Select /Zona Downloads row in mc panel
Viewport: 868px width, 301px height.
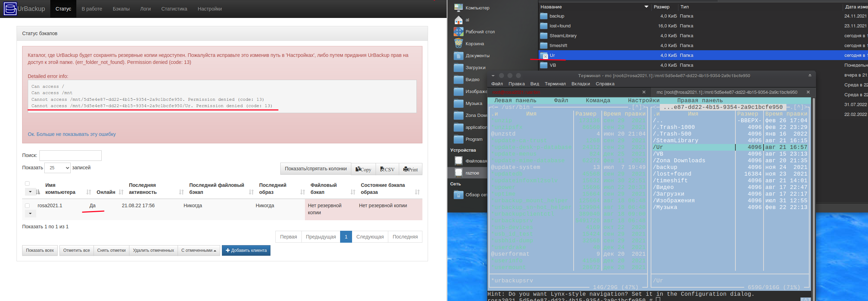[730, 161]
